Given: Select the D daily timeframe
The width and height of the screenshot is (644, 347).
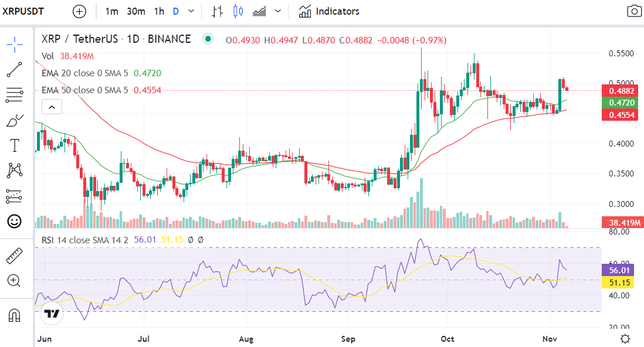Looking at the screenshot, I should tap(176, 12).
